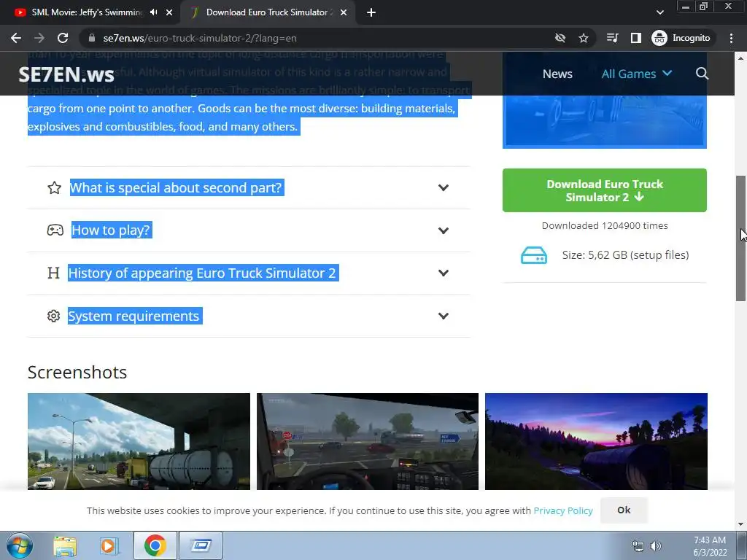Click the scrollbar down arrow

[x=740, y=524]
